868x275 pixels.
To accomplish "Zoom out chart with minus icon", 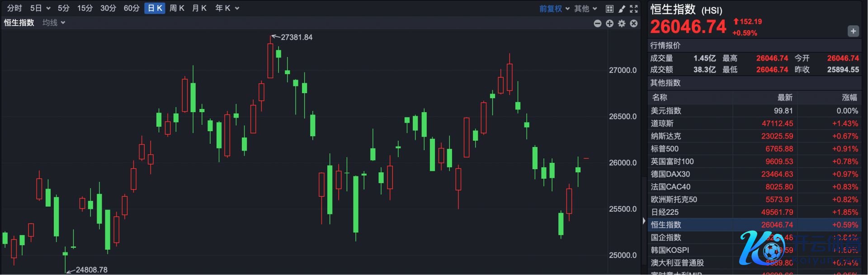I will (x=597, y=24).
